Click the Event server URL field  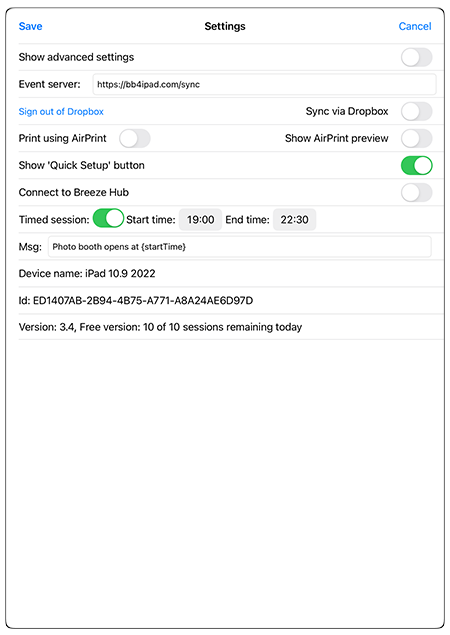point(264,84)
